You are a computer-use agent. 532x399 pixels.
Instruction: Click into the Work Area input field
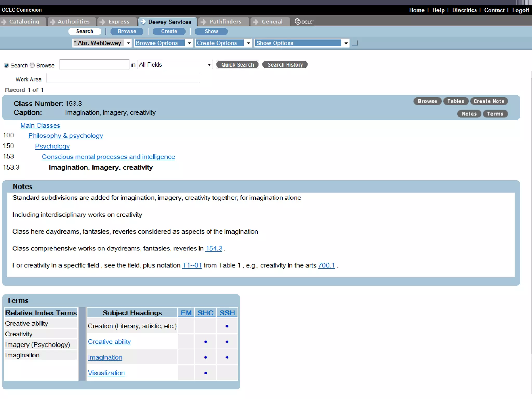[x=123, y=78]
